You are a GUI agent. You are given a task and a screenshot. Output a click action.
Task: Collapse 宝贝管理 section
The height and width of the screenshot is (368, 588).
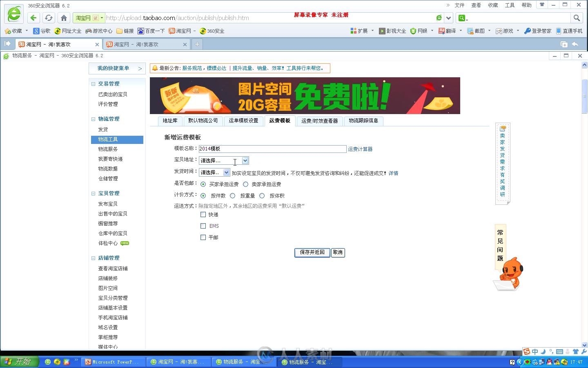(x=93, y=193)
